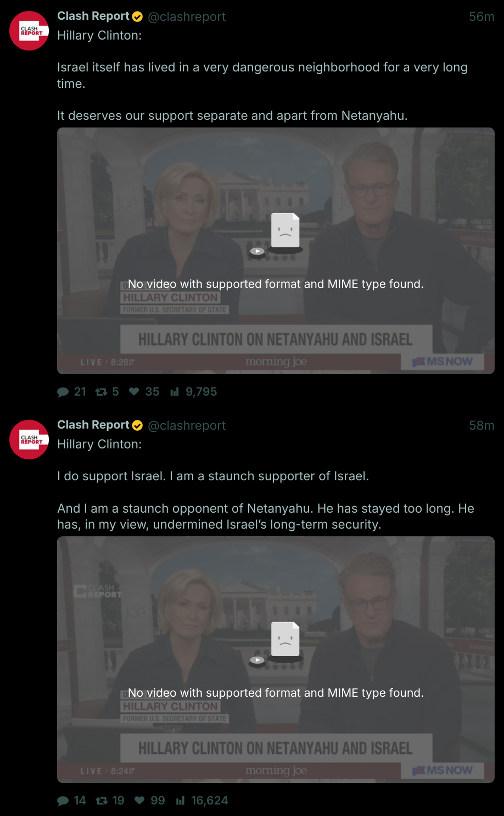The width and height of the screenshot is (504, 816).
Task: Open Clash Report name in second tweet
Action: pyautogui.click(x=93, y=425)
